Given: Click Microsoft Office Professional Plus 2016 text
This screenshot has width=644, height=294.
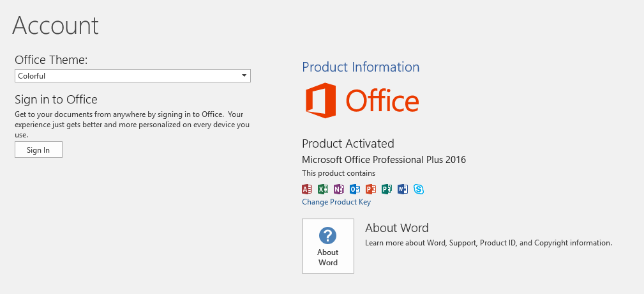Looking at the screenshot, I should coord(384,160).
